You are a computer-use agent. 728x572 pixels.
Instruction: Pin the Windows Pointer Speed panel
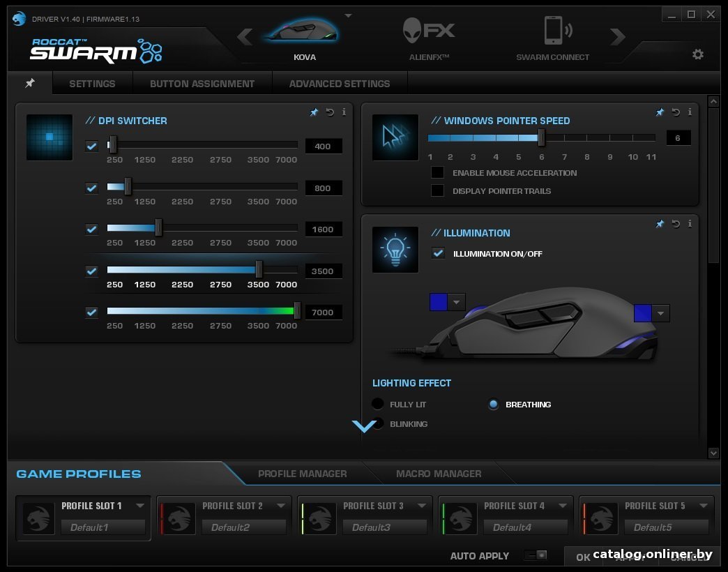(x=660, y=112)
